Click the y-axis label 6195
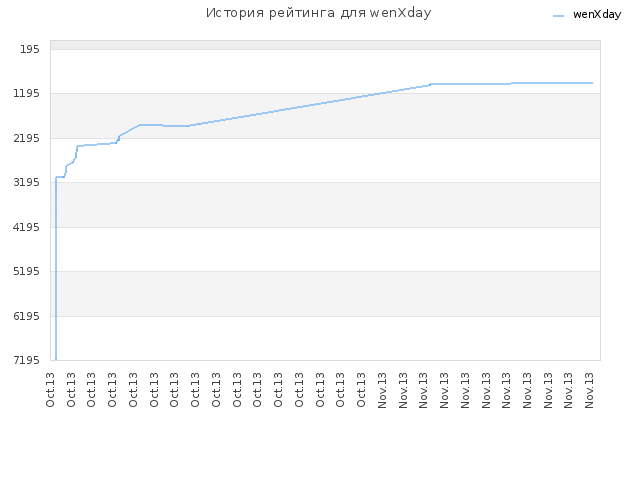 point(27,316)
